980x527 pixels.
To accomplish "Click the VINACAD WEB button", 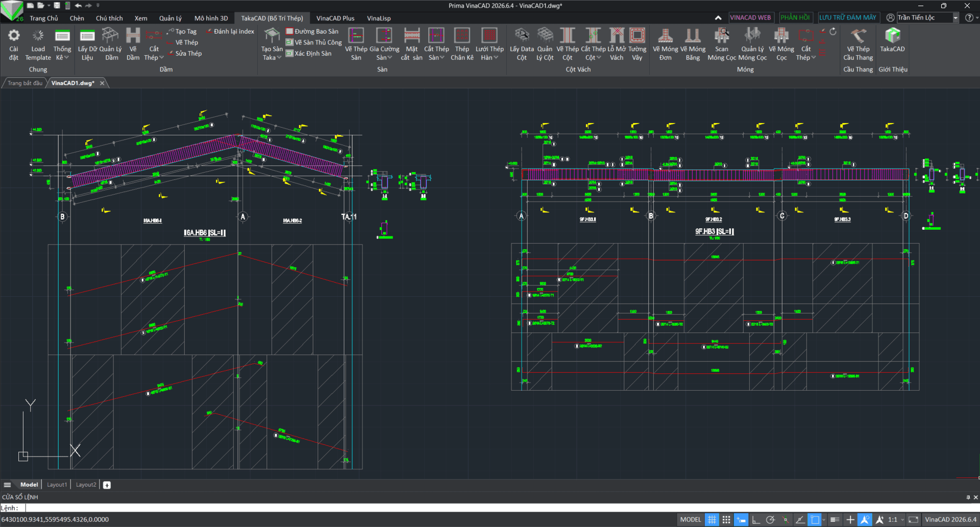I will tap(750, 17).
